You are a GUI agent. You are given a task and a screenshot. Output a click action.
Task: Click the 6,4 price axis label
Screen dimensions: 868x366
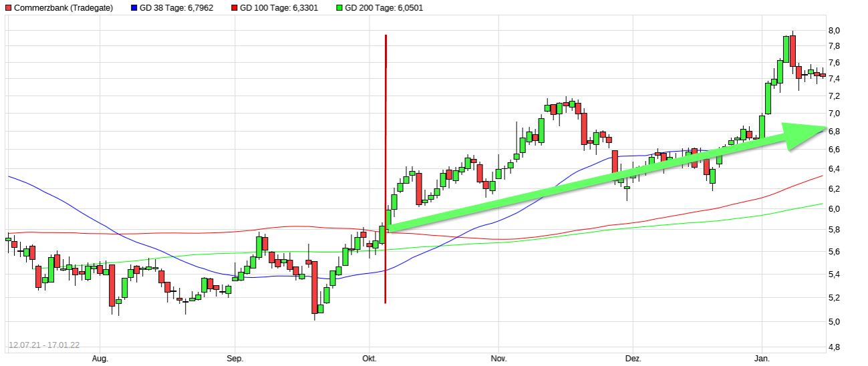(x=834, y=169)
